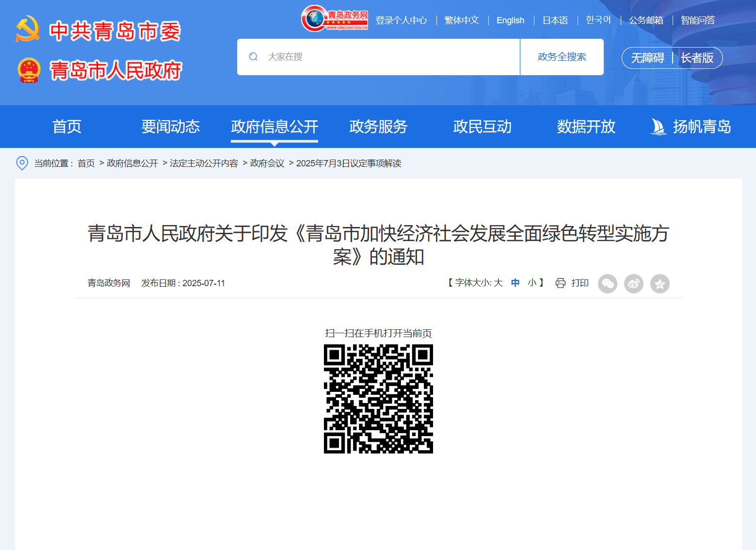
Task: Switch language to English
Action: click(x=510, y=20)
